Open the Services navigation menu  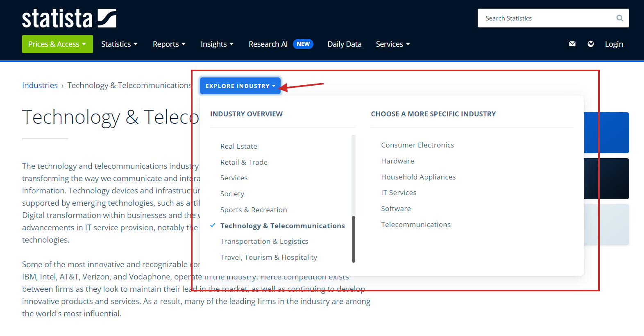coord(392,44)
